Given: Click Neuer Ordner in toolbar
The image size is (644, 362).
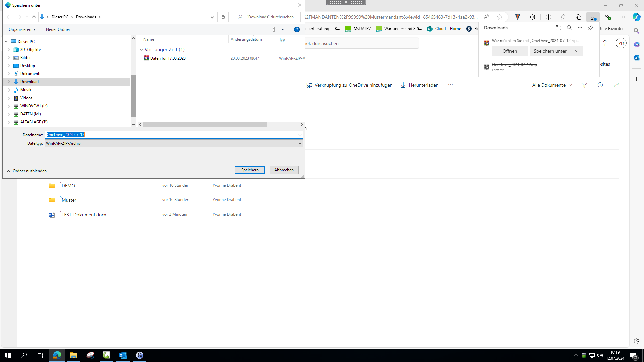Looking at the screenshot, I should pyautogui.click(x=58, y=29).
